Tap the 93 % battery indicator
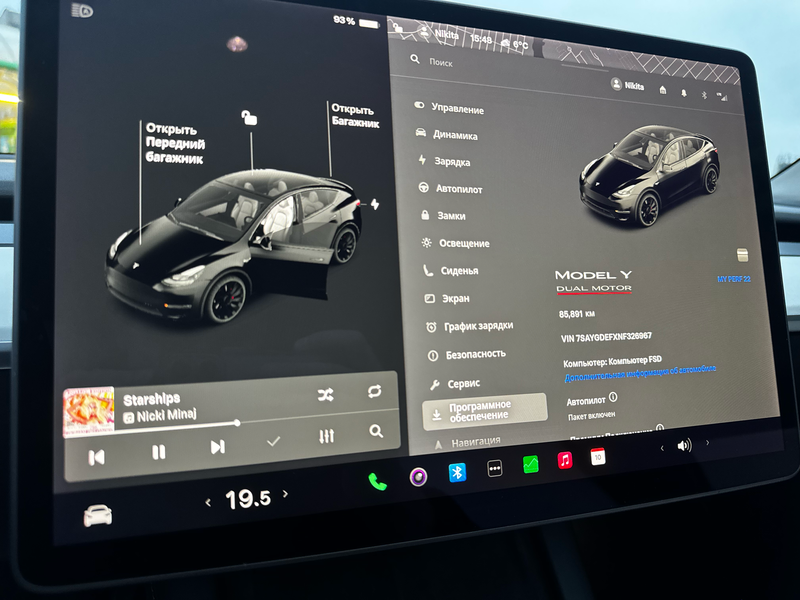Viewport: 800px width, 600px height. tap(356, 21)
